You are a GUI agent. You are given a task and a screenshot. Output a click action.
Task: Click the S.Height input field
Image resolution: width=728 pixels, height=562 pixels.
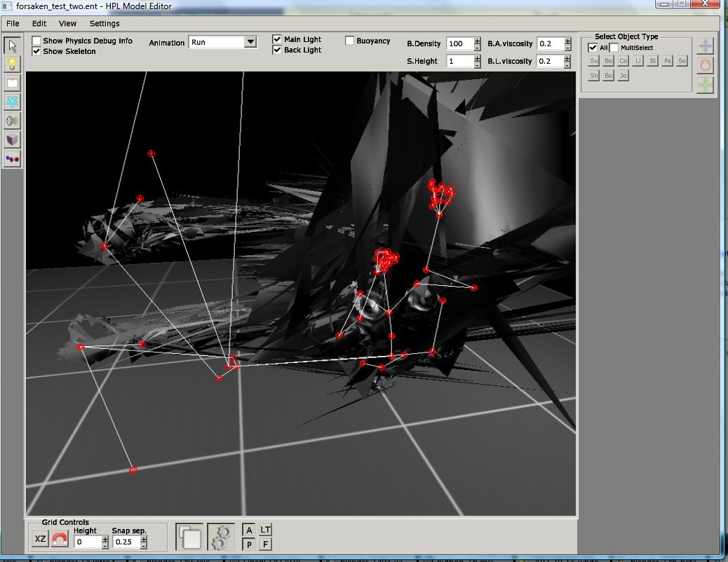click(x=459, y=61)
